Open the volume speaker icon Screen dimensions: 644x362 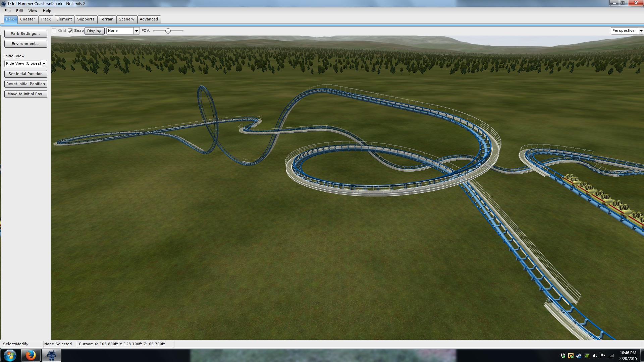[595, 356]
